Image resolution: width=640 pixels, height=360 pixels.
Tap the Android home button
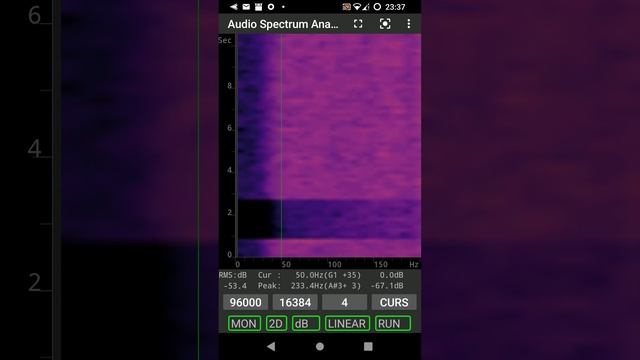[320, 347]
